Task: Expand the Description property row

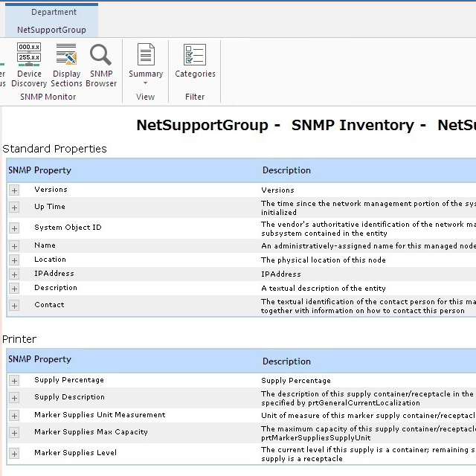Action: (x=14, y=289)
